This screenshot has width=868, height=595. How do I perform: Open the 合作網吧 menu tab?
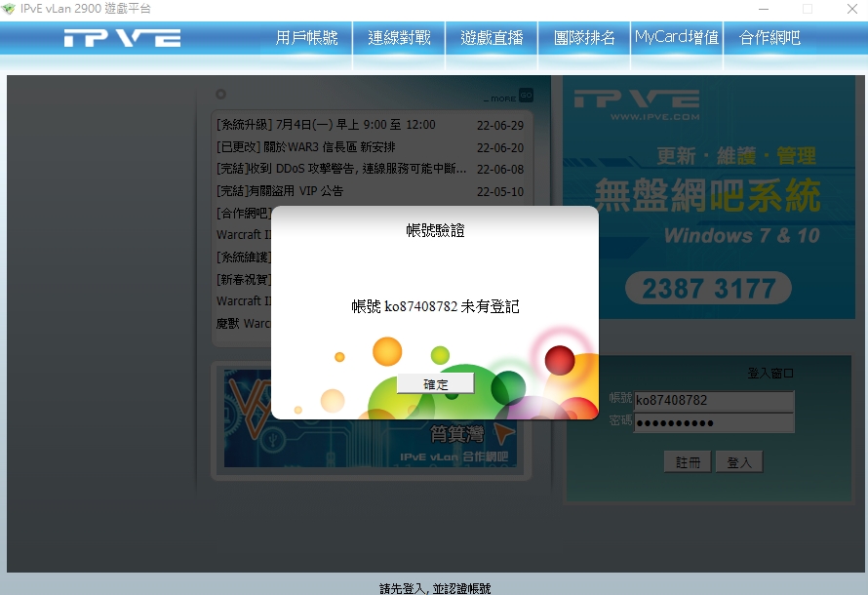coord(769,38)
